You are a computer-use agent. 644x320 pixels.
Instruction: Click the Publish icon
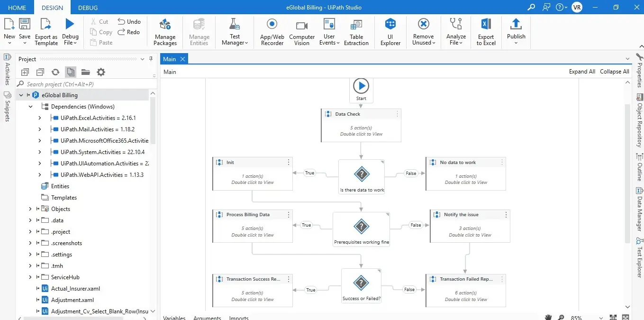[x=516, y=24]
